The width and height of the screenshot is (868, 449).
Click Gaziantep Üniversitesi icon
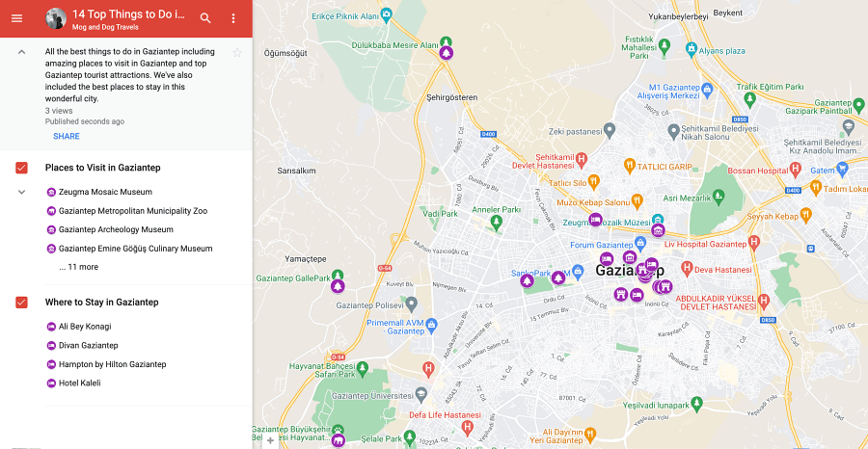tap(420, 394)
